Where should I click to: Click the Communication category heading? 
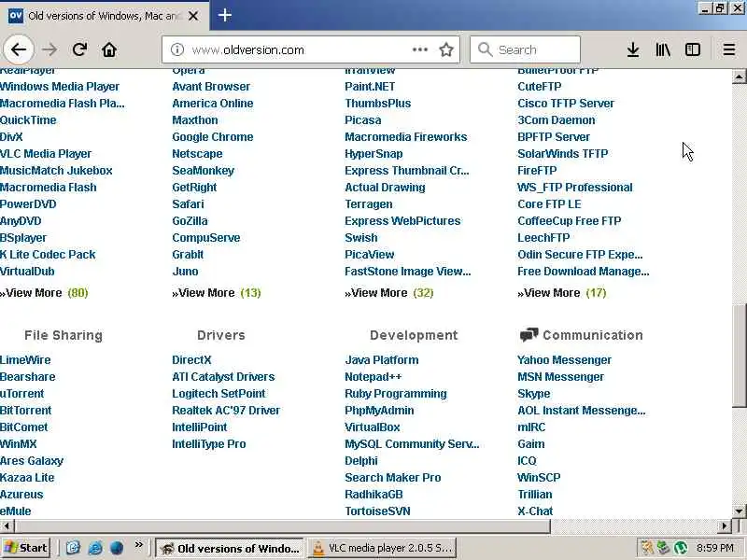593,335
